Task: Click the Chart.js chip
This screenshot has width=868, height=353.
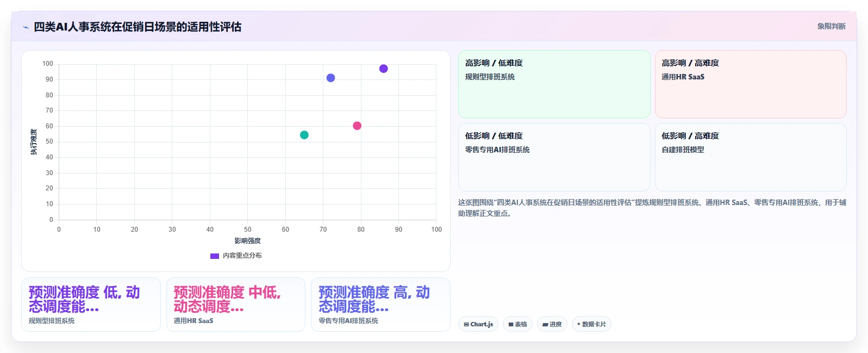Action: pyautogui.click(x=478, y=324)
